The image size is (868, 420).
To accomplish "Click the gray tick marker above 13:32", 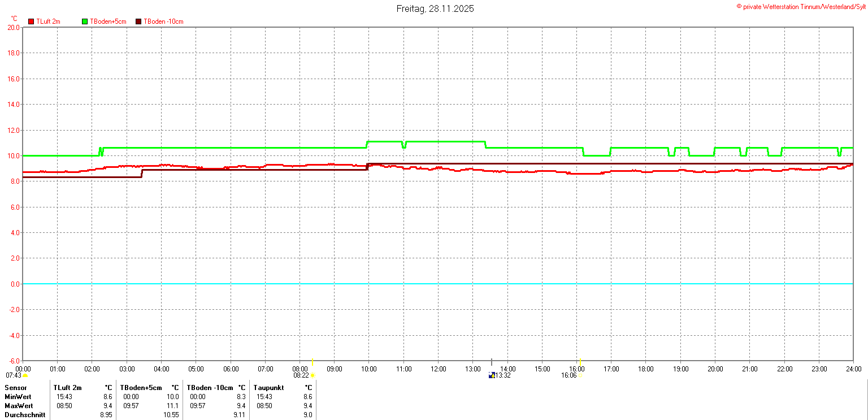I will pos(492,362).
